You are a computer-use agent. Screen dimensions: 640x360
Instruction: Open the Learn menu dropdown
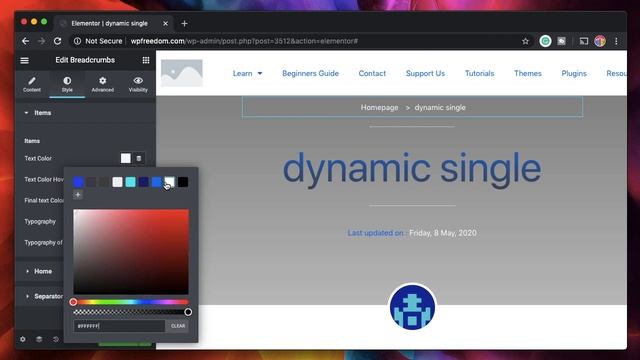pyautogui.click(x=247, y=73)
